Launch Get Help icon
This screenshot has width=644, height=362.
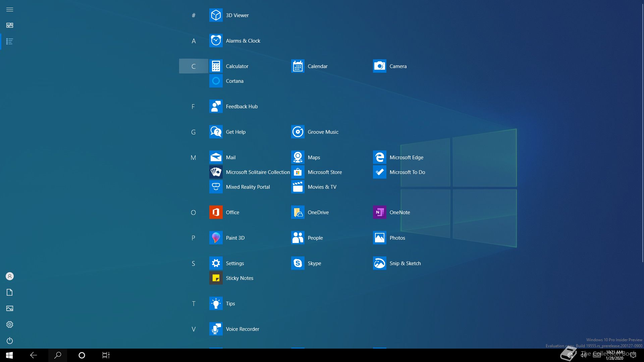[x=216, y=132]
